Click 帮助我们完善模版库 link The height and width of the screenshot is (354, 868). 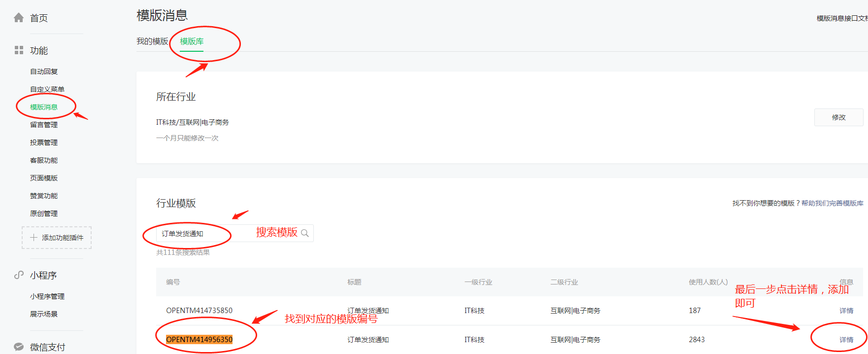[x=832, y=203]
